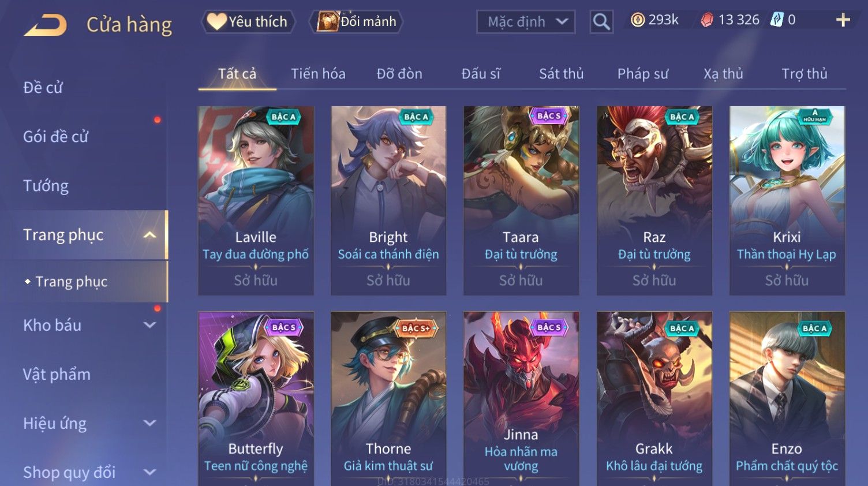Expand the Hiệu ứng sidebar section
This screenshot has width=868, height=486.
point(150,423)
